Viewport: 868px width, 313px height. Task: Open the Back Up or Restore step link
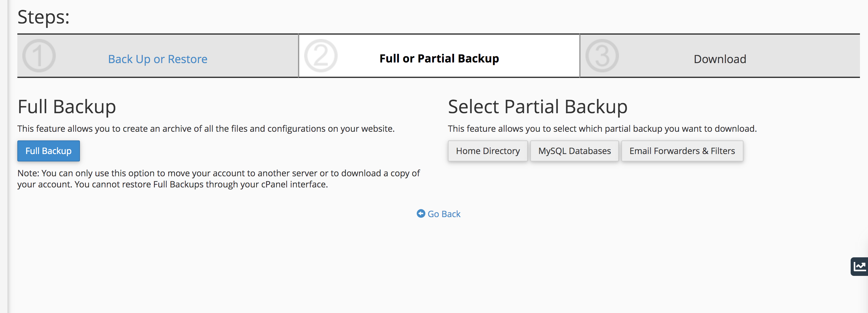tap(158, 59)
